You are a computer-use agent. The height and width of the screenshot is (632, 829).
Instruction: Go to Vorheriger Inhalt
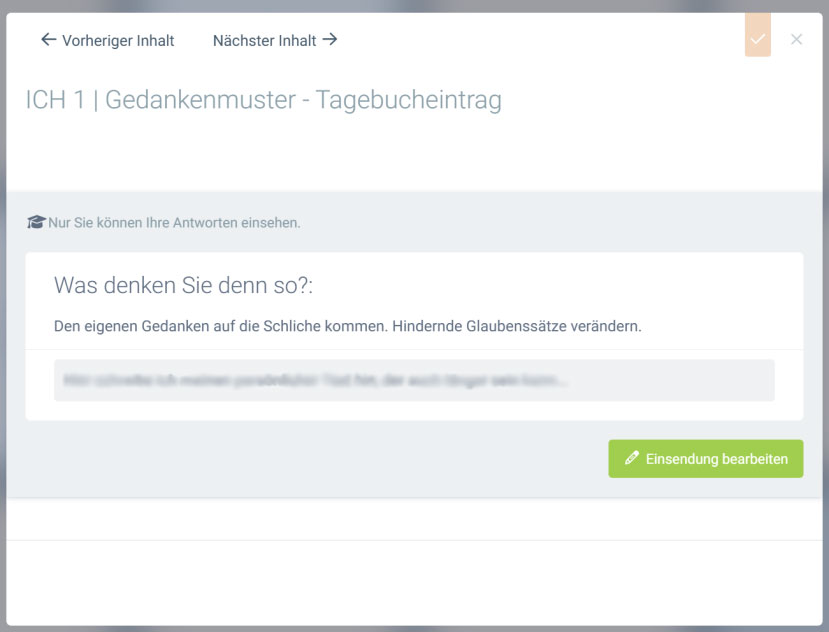point(117,41)
